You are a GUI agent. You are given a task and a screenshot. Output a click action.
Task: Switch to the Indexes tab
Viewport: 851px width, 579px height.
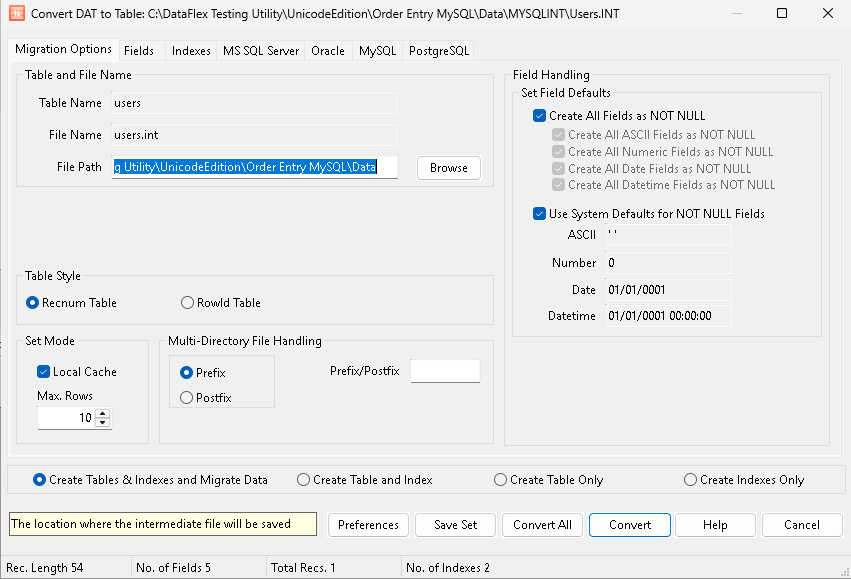(x=191, y=51)
